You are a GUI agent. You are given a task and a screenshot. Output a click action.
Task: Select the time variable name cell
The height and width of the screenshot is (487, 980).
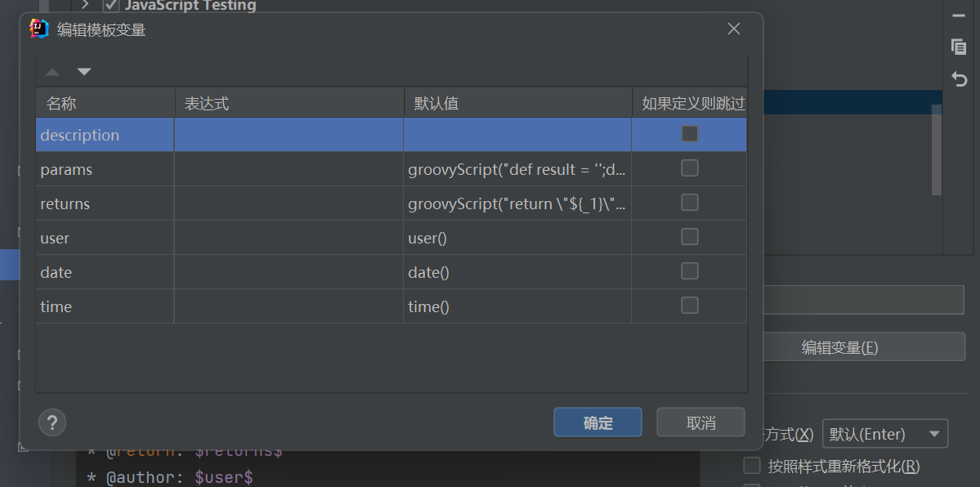[105, 307]
